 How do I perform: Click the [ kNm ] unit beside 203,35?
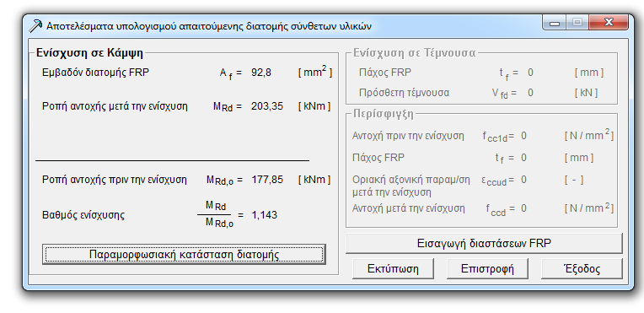tap(314, 106)
